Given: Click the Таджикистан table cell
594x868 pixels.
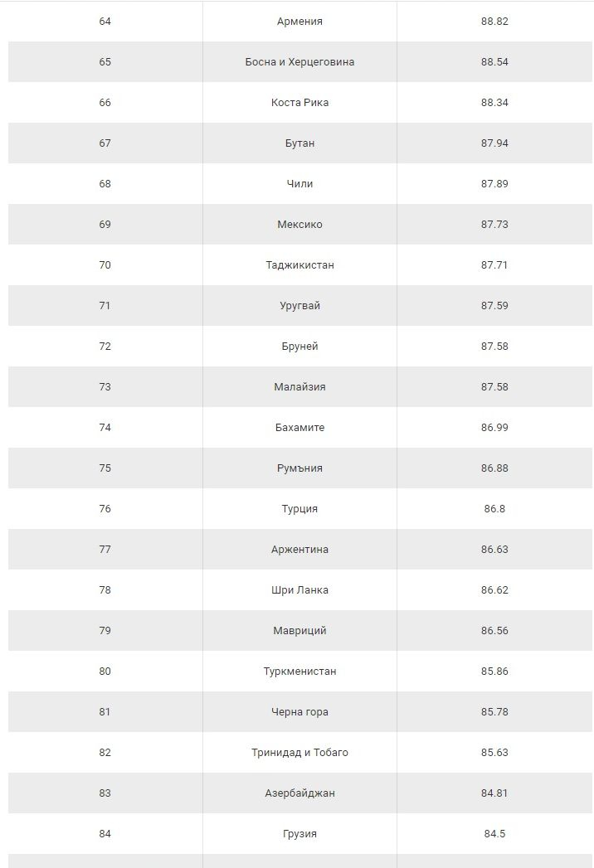Looking at the screenshot, I should 299,264.
